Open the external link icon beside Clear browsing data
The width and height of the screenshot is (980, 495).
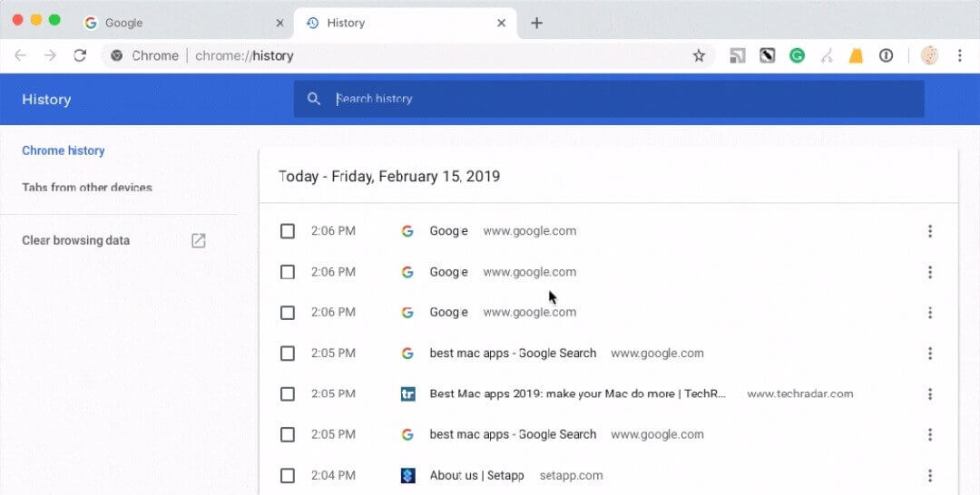[198, 240]
